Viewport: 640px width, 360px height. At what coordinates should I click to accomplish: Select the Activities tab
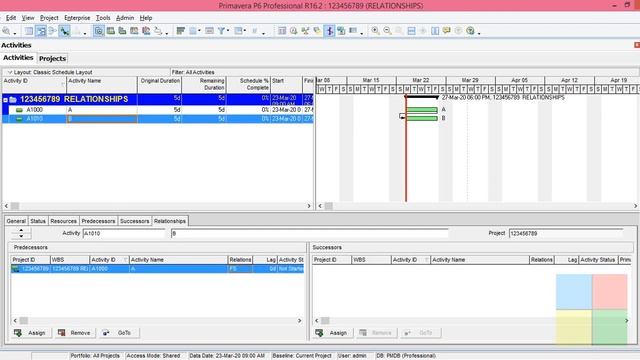(x=18, y=58)
